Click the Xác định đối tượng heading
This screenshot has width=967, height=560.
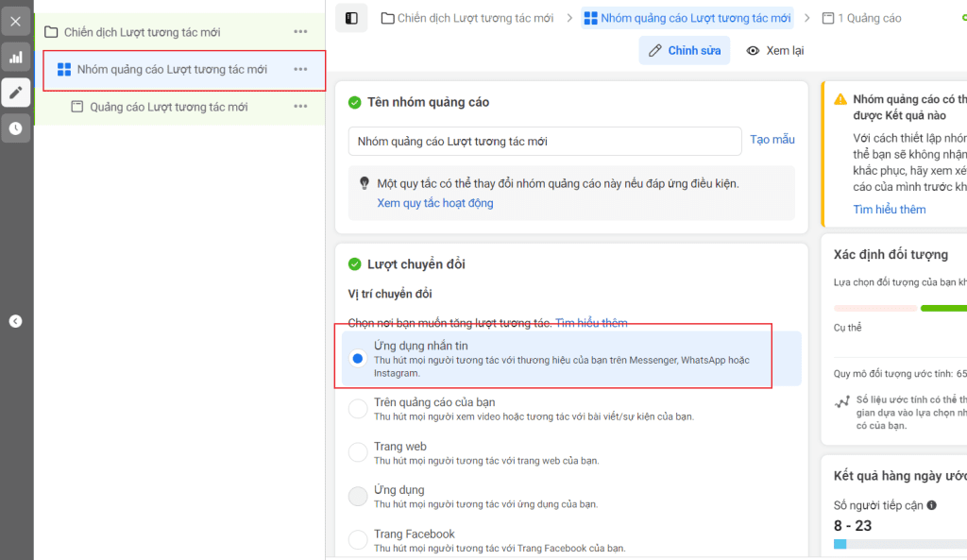click(x=891, y=255)
